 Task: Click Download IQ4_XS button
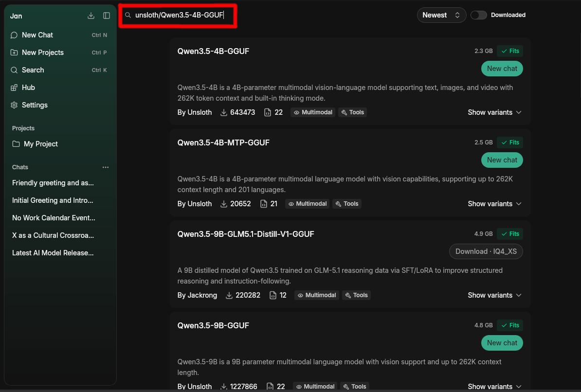coord(486,251)
